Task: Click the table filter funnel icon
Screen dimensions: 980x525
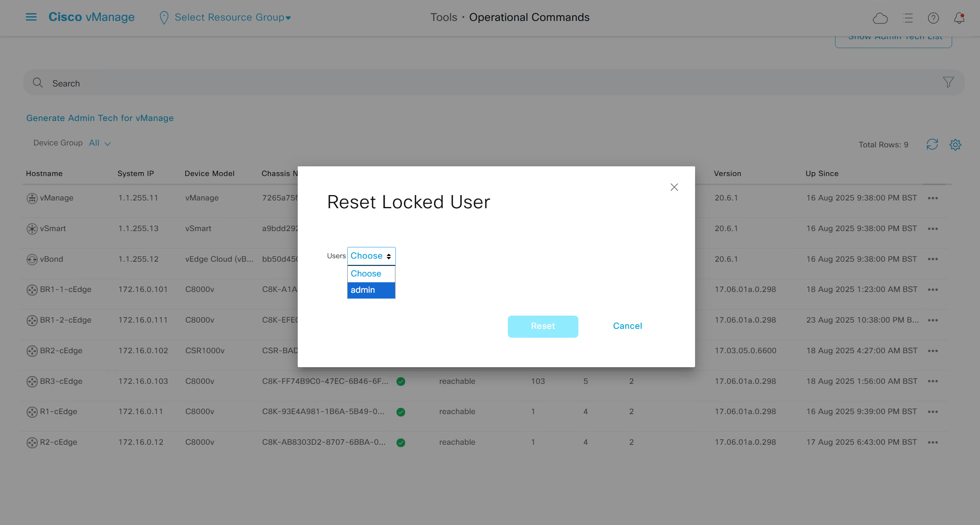Action: (x=948, y=82)
